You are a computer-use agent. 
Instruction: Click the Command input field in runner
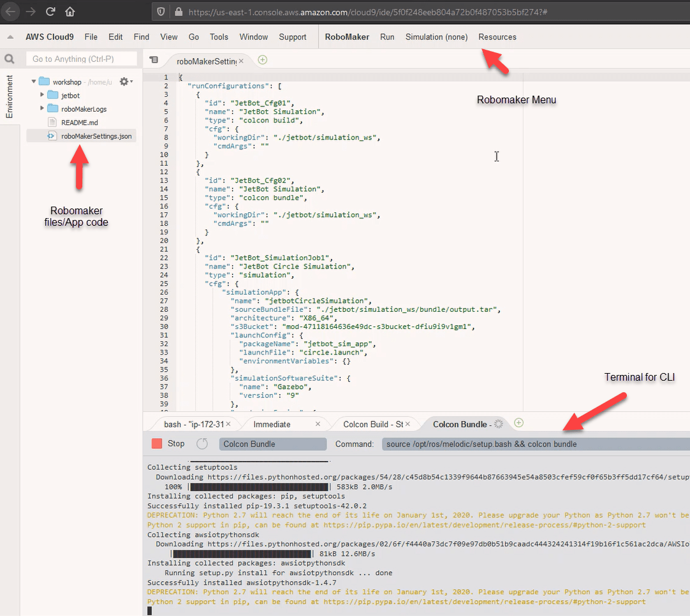(534, 444)
